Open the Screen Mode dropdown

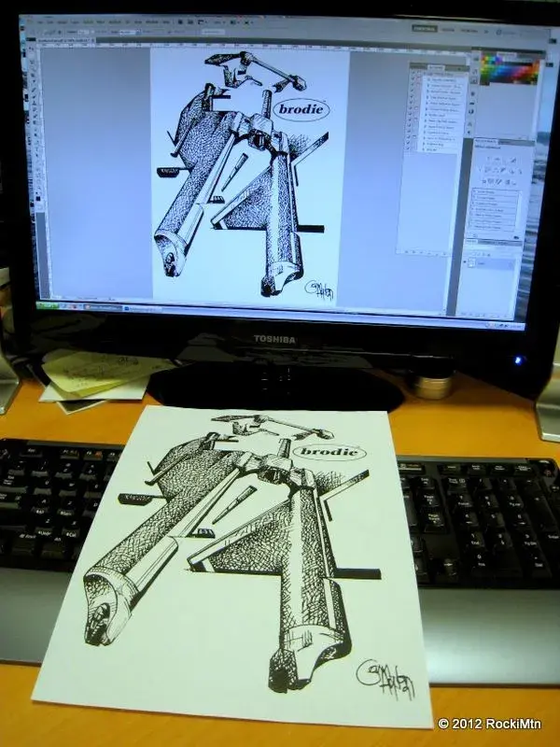pos(247,22)
